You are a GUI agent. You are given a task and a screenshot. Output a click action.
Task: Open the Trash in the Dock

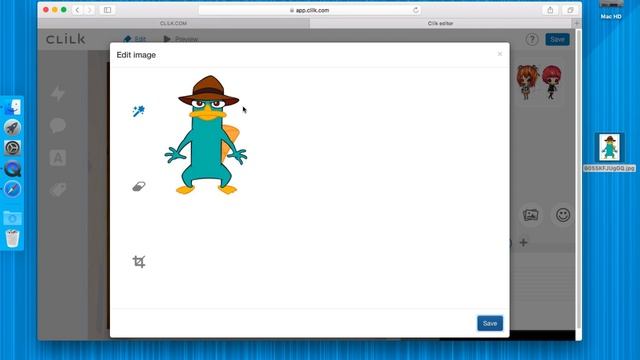(12, 238)
